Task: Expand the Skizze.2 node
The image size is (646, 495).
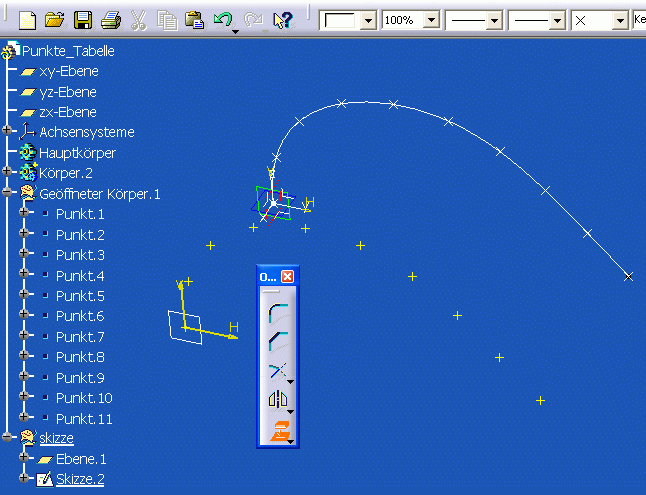Action: (x=24, y=478)
